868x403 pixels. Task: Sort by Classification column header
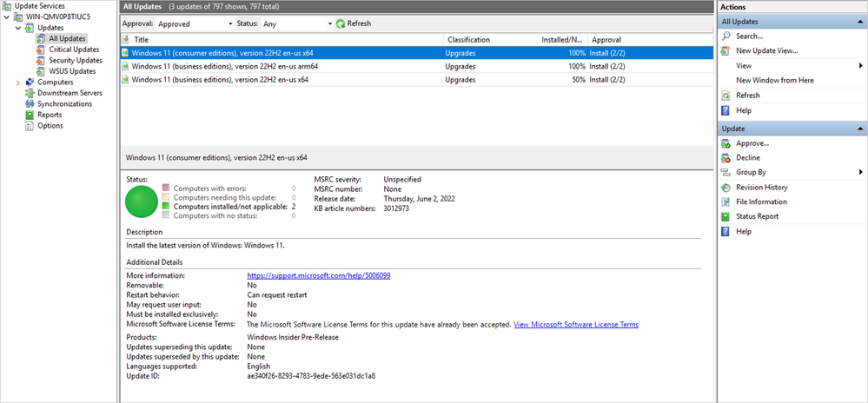pyautogui.click(x=490, y=40)
